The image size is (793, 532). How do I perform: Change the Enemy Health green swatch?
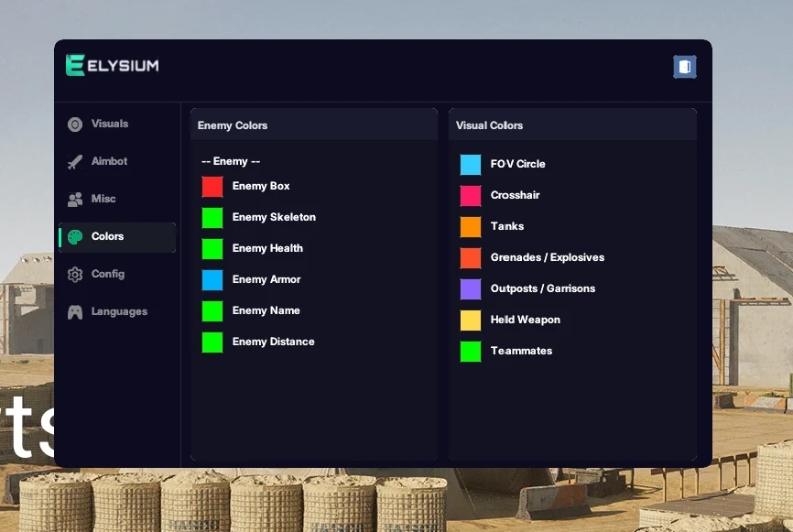coord(212,249)
